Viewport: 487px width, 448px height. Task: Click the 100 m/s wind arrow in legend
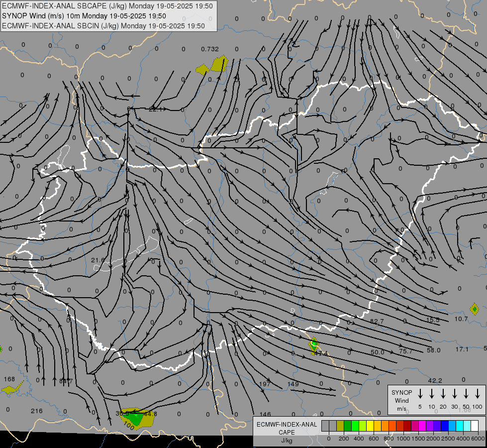(x=478, y=393)
